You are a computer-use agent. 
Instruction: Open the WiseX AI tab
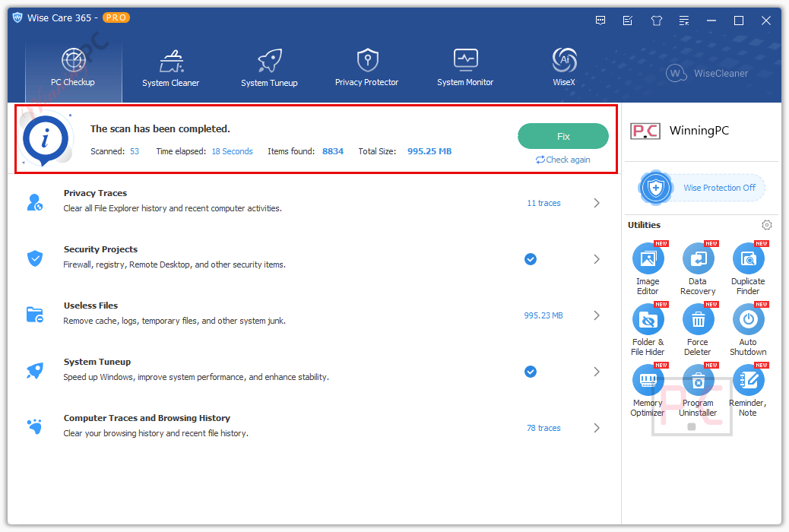coord(564,68)
